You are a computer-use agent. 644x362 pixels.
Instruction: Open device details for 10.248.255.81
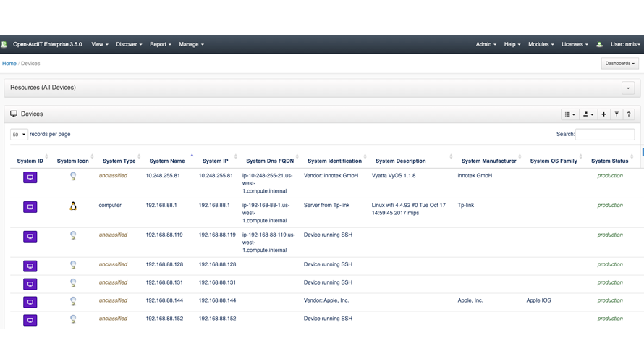coord(30,177)
